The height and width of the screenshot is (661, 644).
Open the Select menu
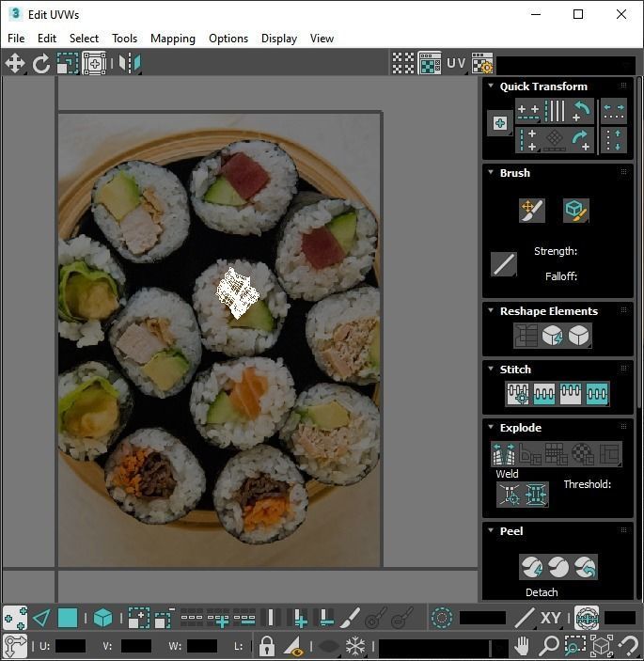[x=84, y=39]
